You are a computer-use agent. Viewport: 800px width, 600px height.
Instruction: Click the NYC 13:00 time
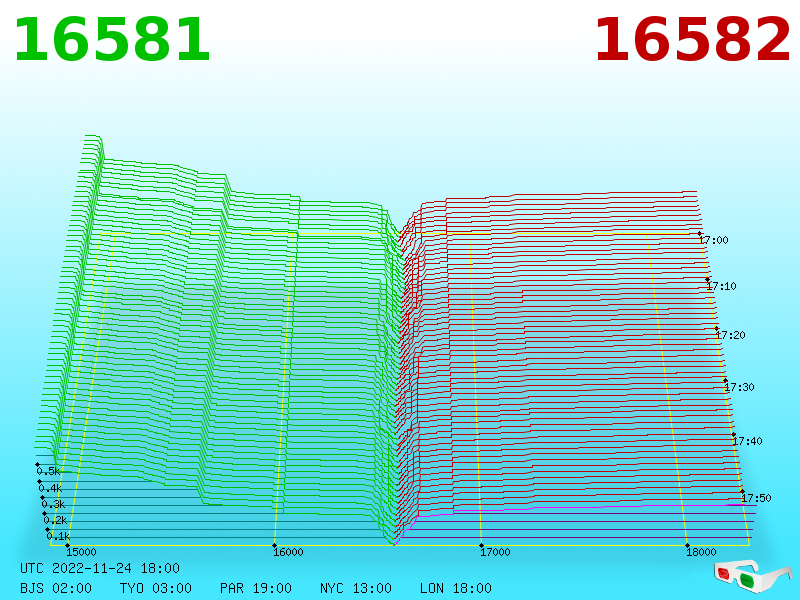[356, 588]
